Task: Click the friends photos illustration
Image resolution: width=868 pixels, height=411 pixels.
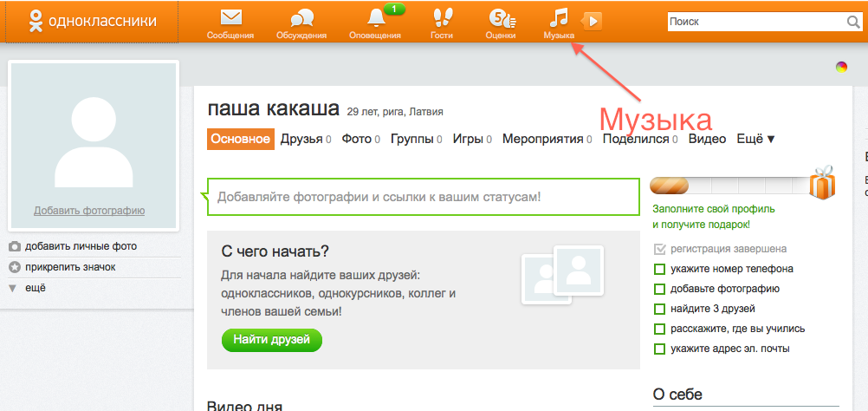Action: click(562, 274)
